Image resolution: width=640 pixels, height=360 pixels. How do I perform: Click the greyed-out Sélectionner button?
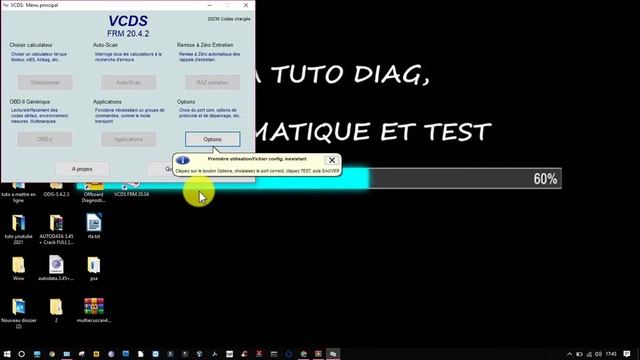pos(45,82)
